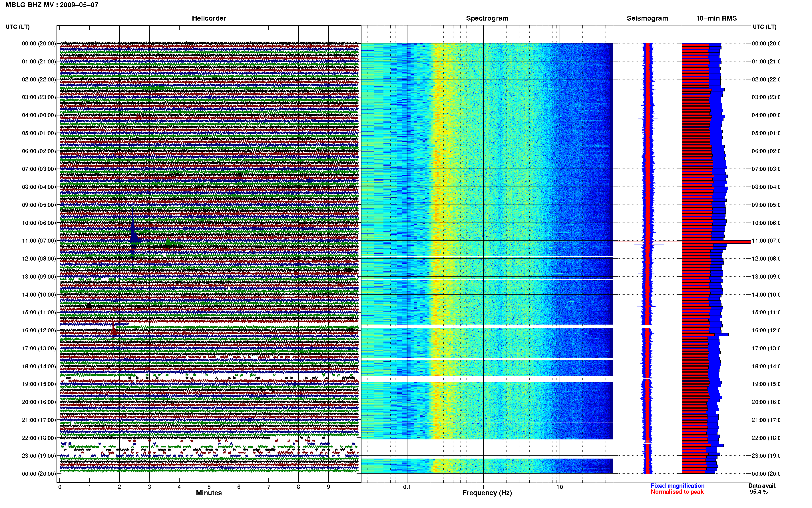The image size is (812, 508).
Task: Click the 0.1 frequency tick label
Action: [x=407, y=487]
